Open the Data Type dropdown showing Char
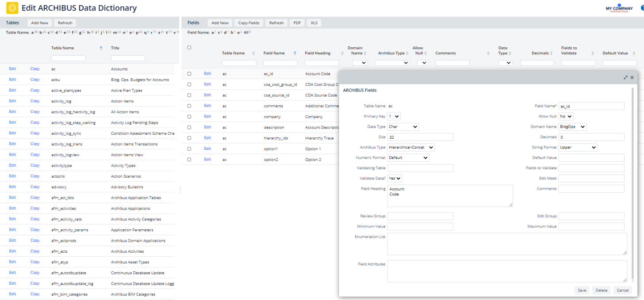The width and height of the screenshot is (644, 300). pyautogui.click(x=403, y=127)
